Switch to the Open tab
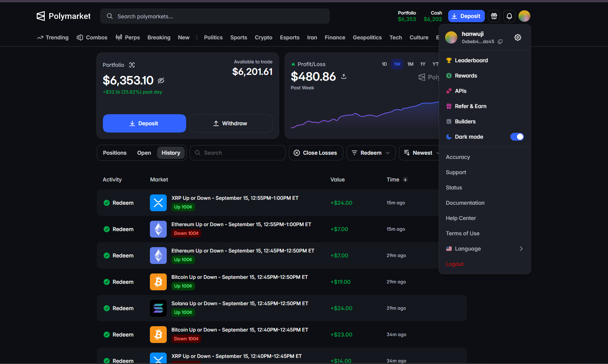 [144, 153]
